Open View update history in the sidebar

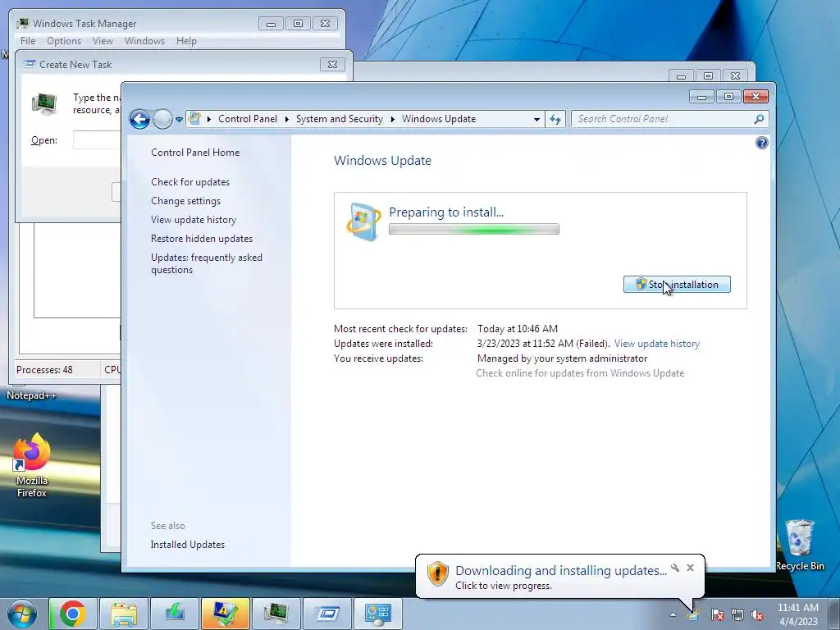194,220
